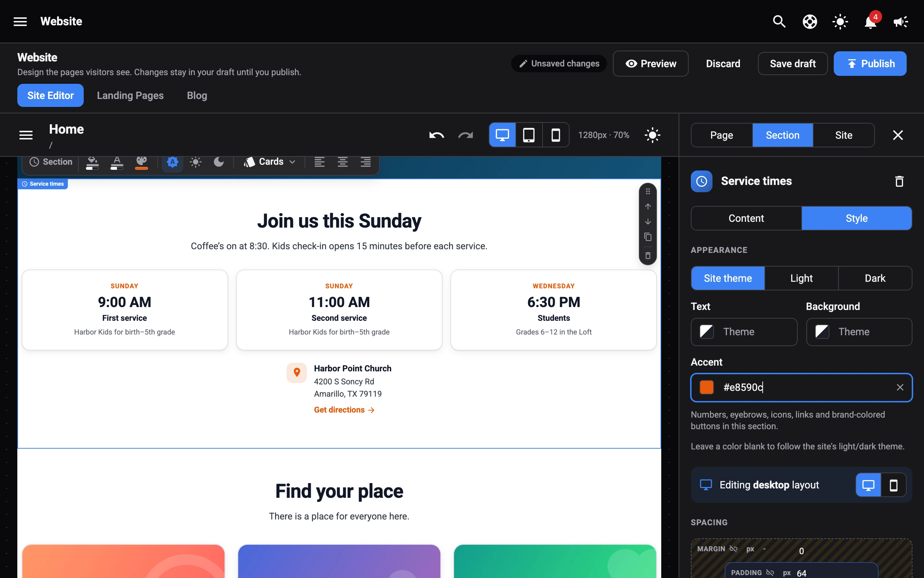Open the help lifebuoy icon

[x=810, y=21]
